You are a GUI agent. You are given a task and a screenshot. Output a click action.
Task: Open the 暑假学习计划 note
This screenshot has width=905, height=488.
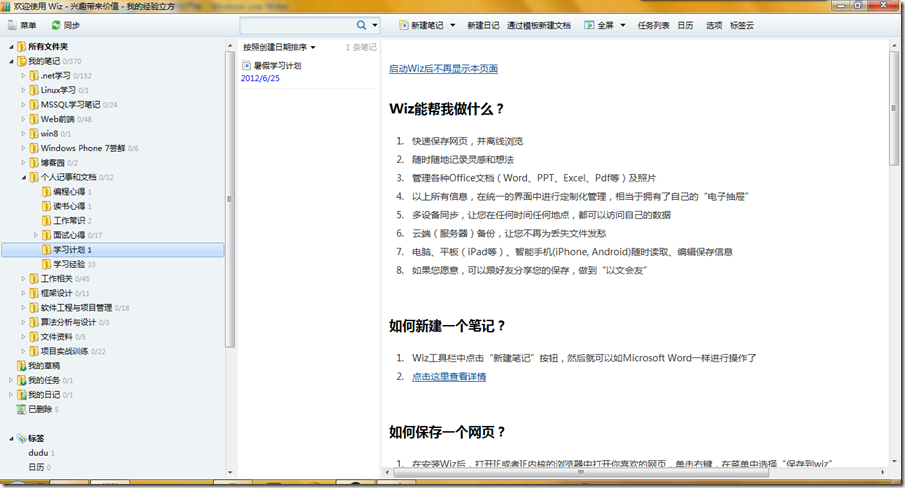278,66
